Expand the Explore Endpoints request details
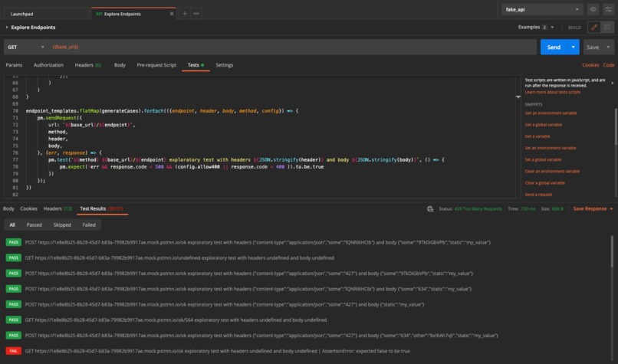The height and width of the screenshot is (364, 618). [x=7, y=27]
